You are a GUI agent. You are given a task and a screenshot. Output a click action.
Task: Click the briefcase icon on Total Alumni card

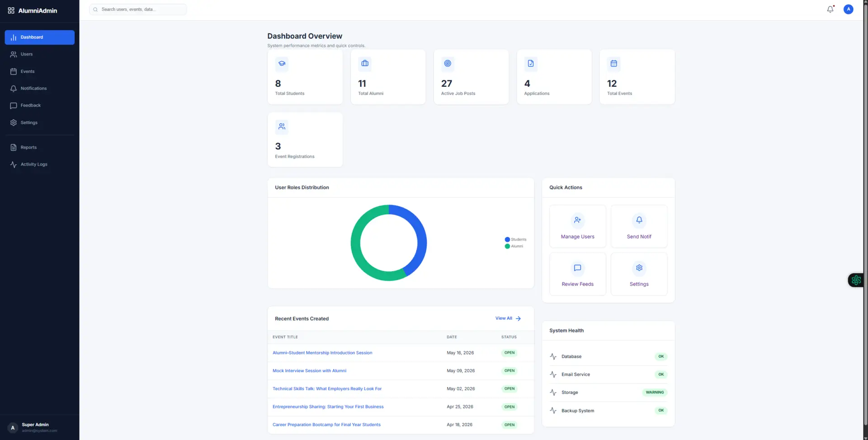(x=365, y=64)
